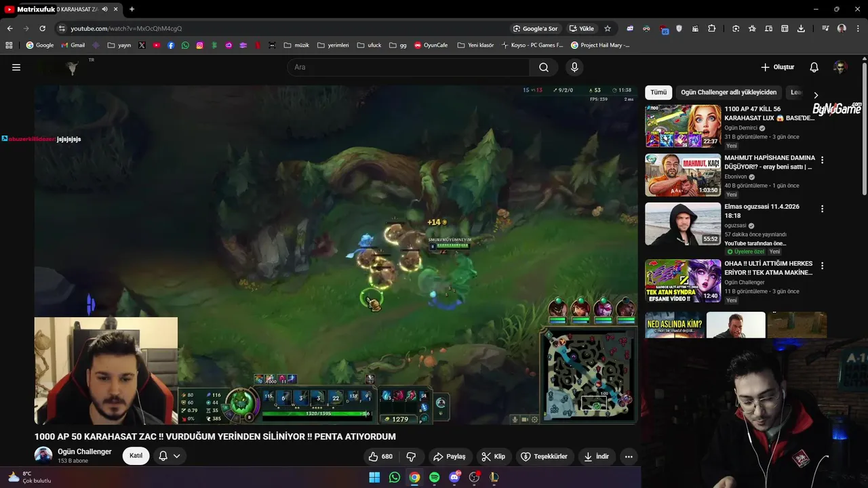Open the browser extensions puzzle icon
The height and width of the screenshot is (488, 868).
711,28
